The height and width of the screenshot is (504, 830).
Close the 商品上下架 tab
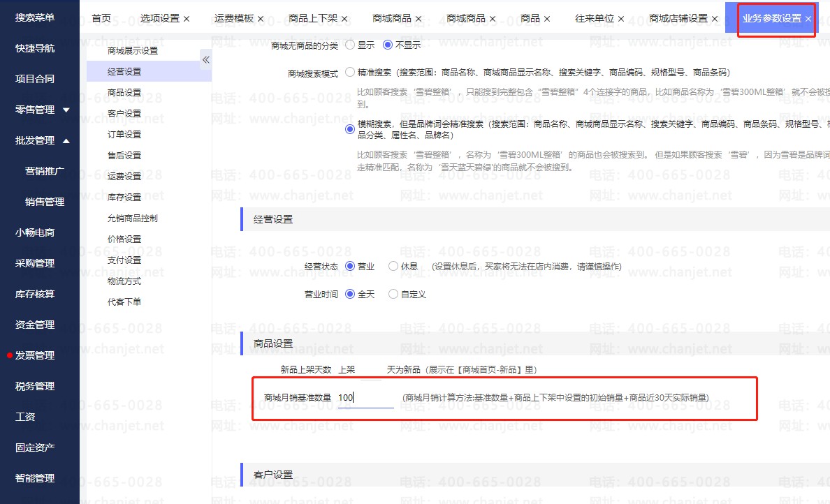click(344, 19)
